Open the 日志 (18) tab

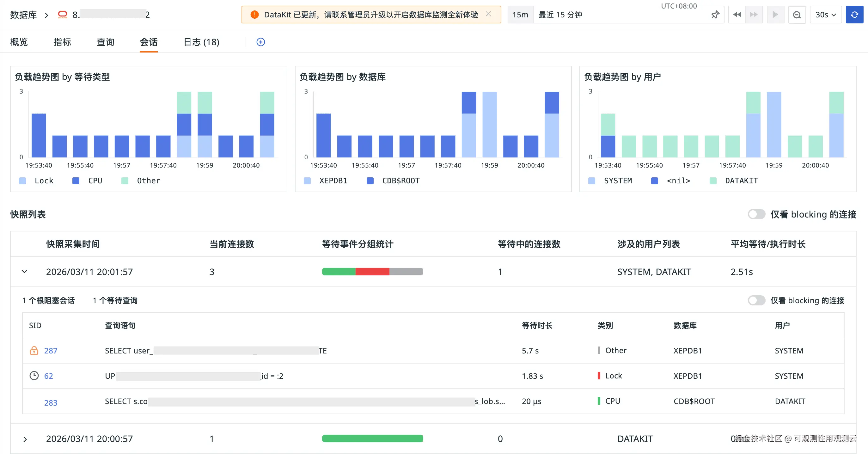tap(201, 42)
